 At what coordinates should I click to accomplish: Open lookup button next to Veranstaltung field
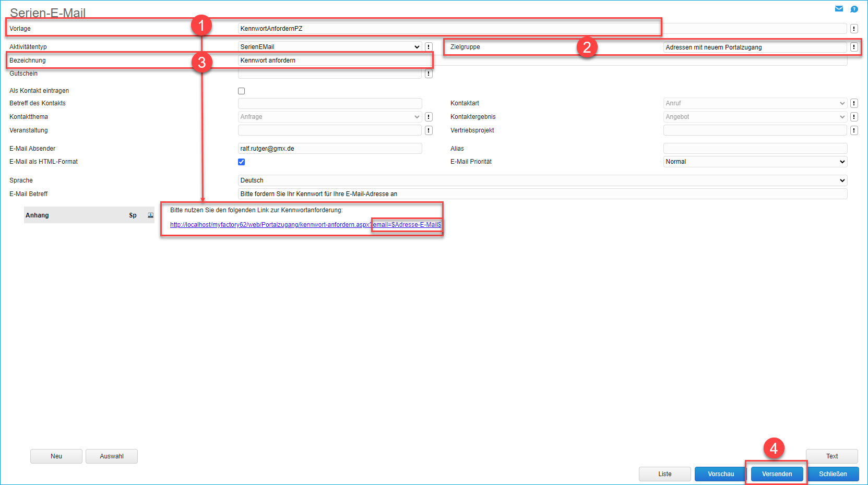[x=429, y=130]
